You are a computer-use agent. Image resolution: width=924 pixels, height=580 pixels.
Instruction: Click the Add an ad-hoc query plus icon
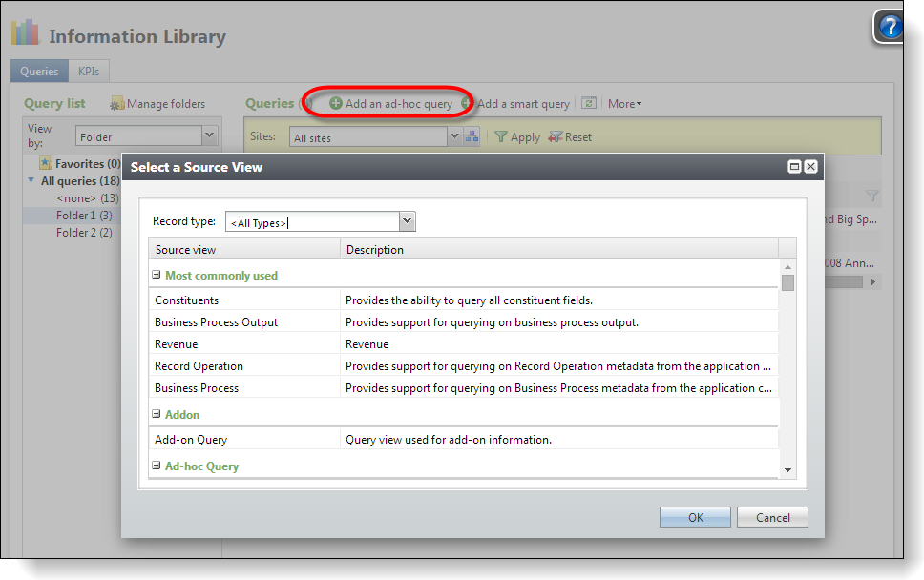click(x=336, y=103)
